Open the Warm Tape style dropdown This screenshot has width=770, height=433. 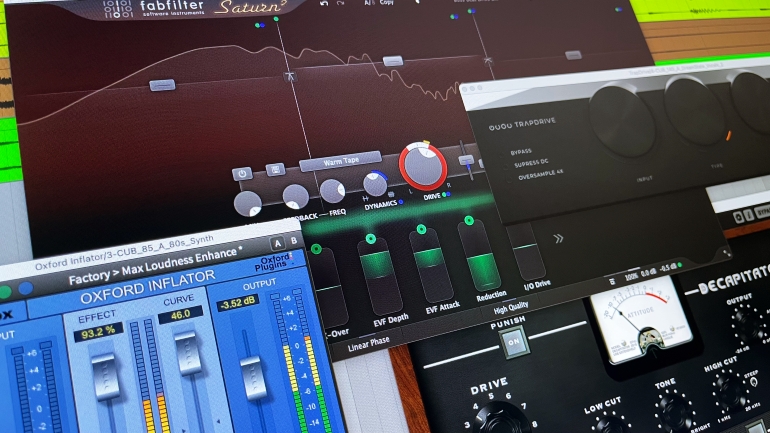340,161
